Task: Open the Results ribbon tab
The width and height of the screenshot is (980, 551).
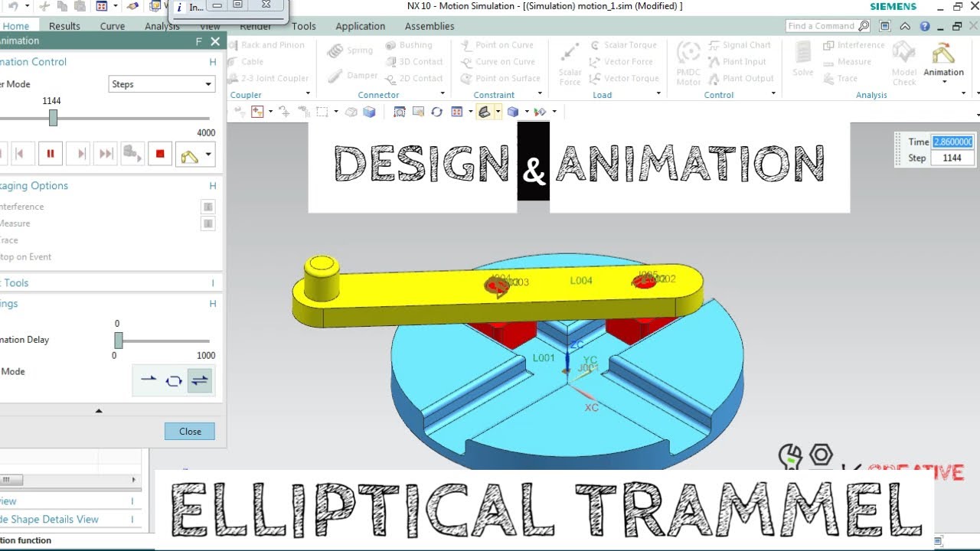Action: [x=64, y=26]
